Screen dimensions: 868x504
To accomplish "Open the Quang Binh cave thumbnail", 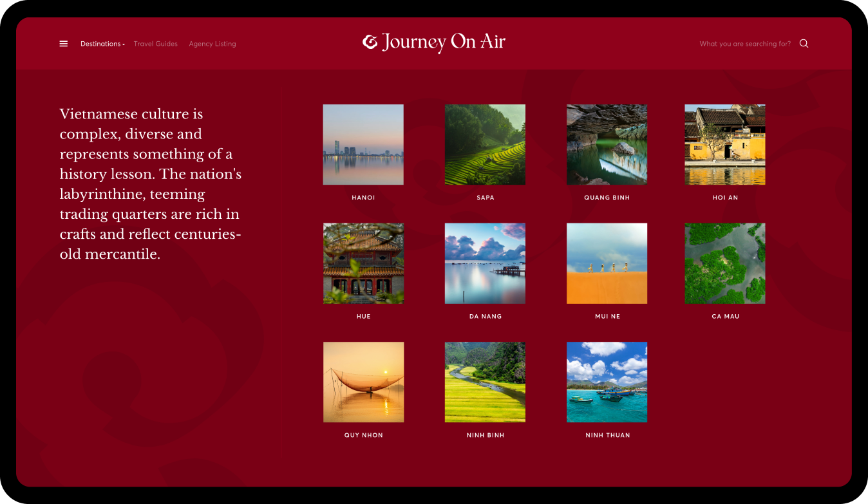I will (x=607, y=145).
